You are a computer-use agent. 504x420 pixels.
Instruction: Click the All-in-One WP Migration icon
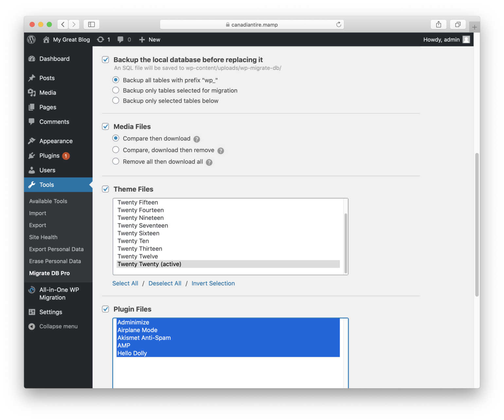point(32,290)
